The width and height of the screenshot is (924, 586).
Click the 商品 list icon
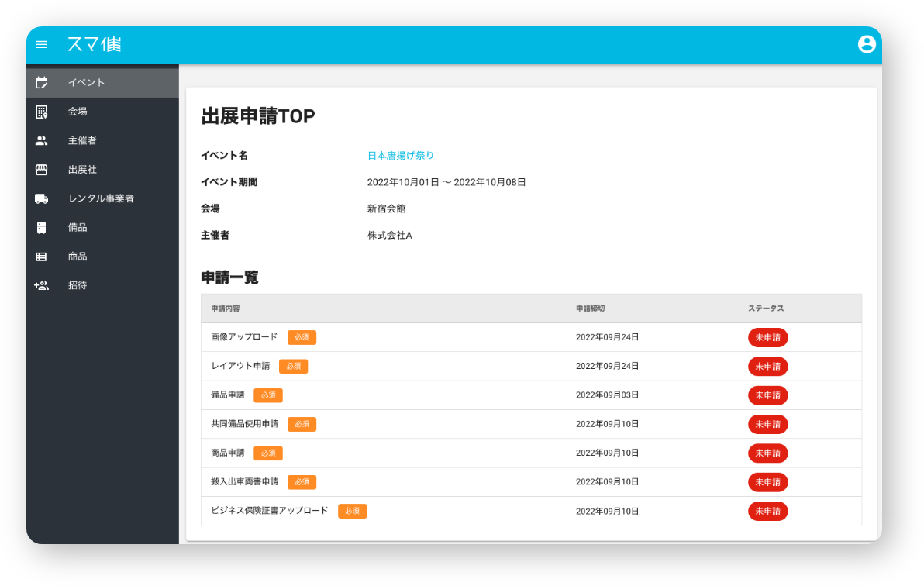42,257
